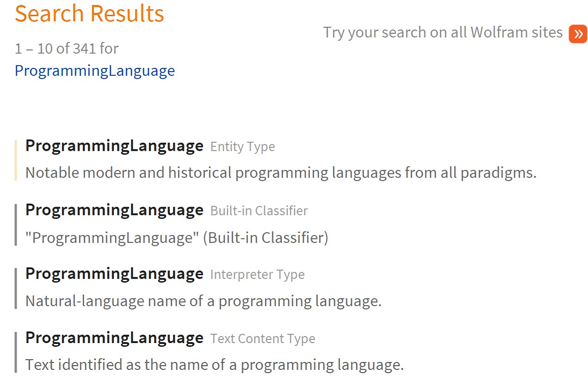The width and height of the screenshot is (588, 380).
Task: Click the highlighted yellow bar beside Entity Type result
Action: coord(16,160)
